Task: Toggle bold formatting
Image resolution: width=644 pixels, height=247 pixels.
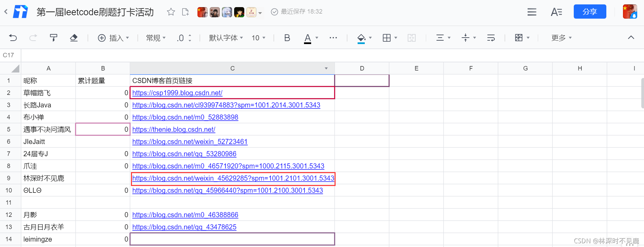Action: pyautogui.click(x=287, y=38)
